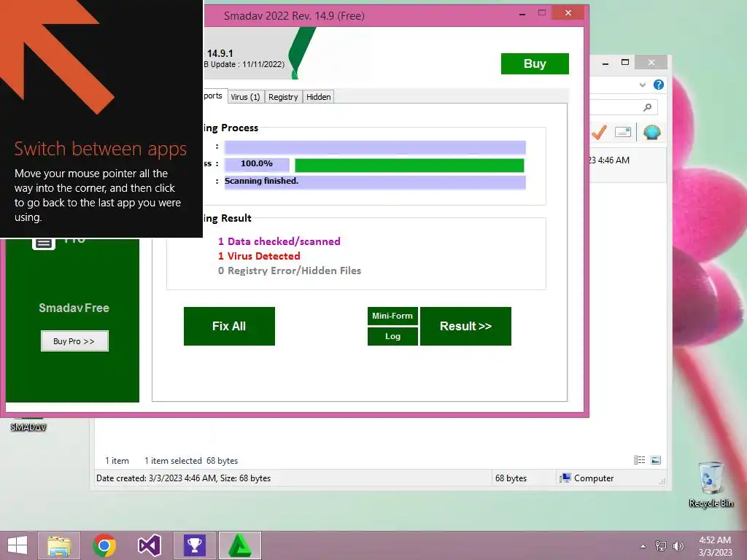Open File Explorer from taskbar

tap(59, 545)
